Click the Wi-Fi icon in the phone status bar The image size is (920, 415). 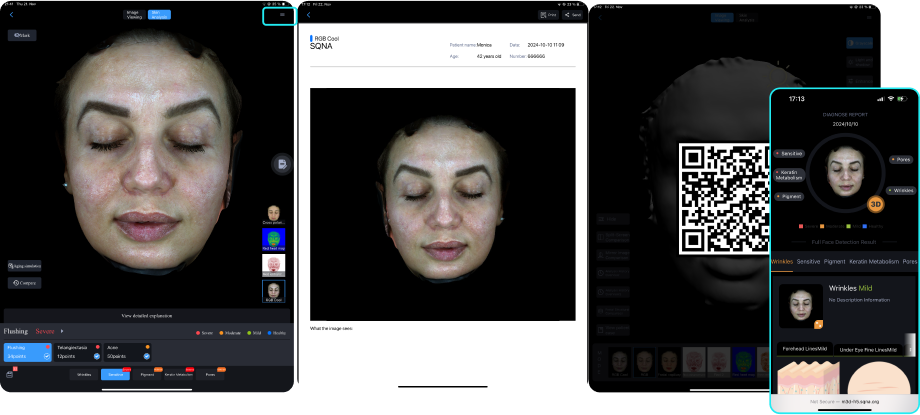[x=890, y=99]
